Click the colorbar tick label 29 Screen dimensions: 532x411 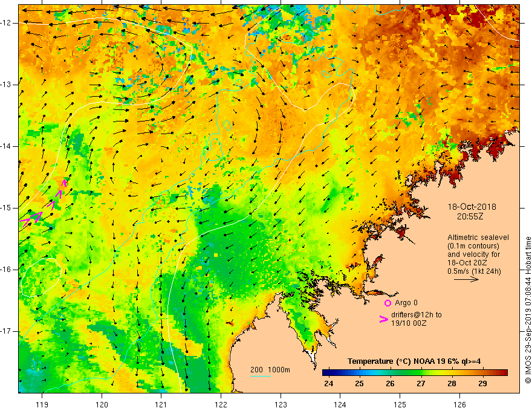(482, 384)
